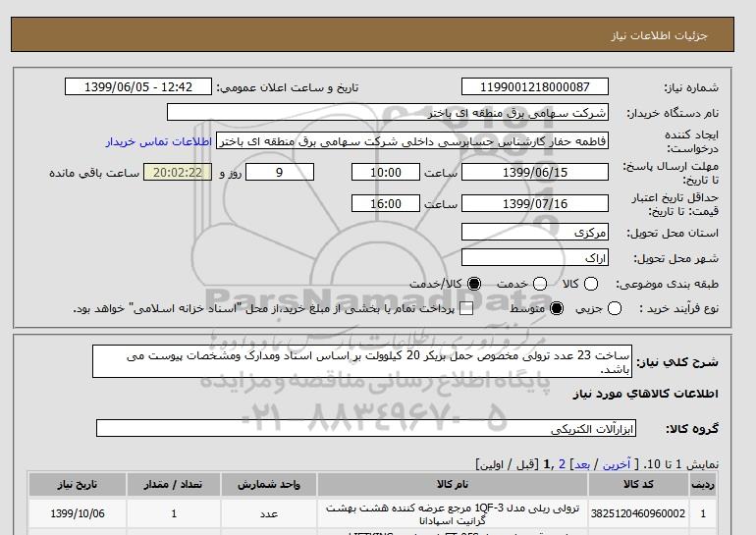The width and height of the screenshot is (756, 535).
Task: Click the announcement date field 1399/06/05 - 12:42
Action: (138, 86)
